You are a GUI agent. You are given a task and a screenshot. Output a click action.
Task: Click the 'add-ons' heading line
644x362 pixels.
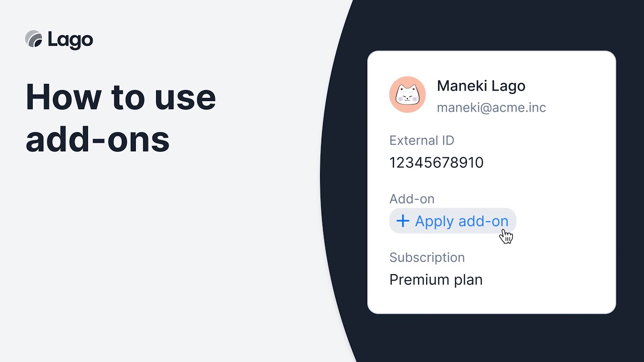[98, 139]
